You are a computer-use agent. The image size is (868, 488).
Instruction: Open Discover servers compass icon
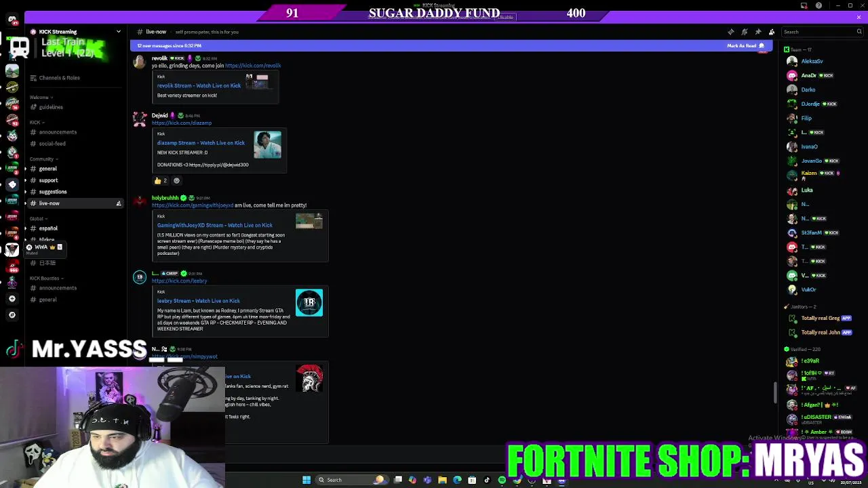click(12, 314)
